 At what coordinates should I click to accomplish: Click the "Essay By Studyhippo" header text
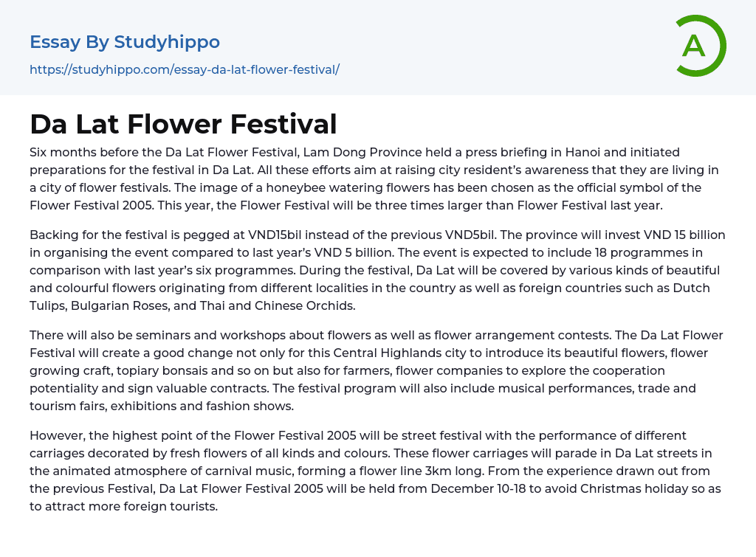click(125, 42)
